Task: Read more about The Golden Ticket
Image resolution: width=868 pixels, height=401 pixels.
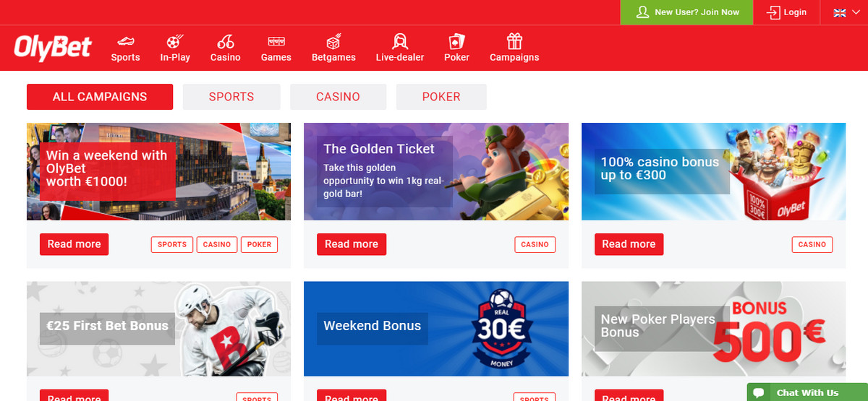Action: (352, 244)
